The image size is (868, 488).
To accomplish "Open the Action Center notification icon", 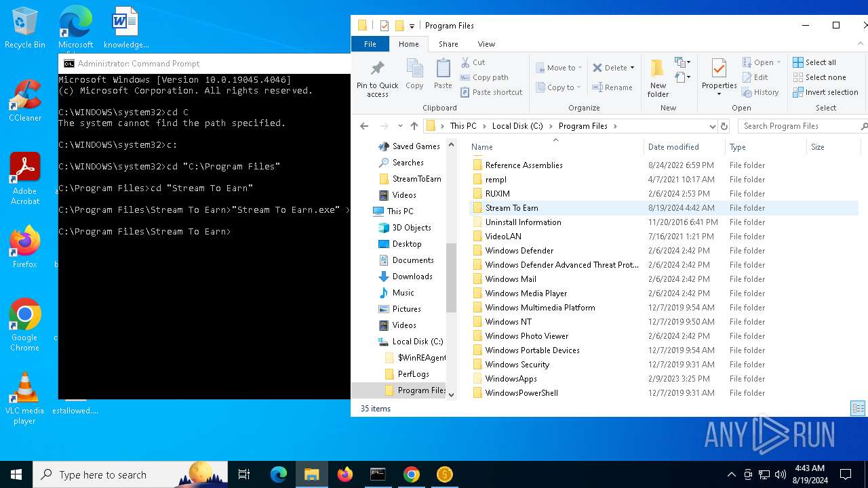I will 846,474.
